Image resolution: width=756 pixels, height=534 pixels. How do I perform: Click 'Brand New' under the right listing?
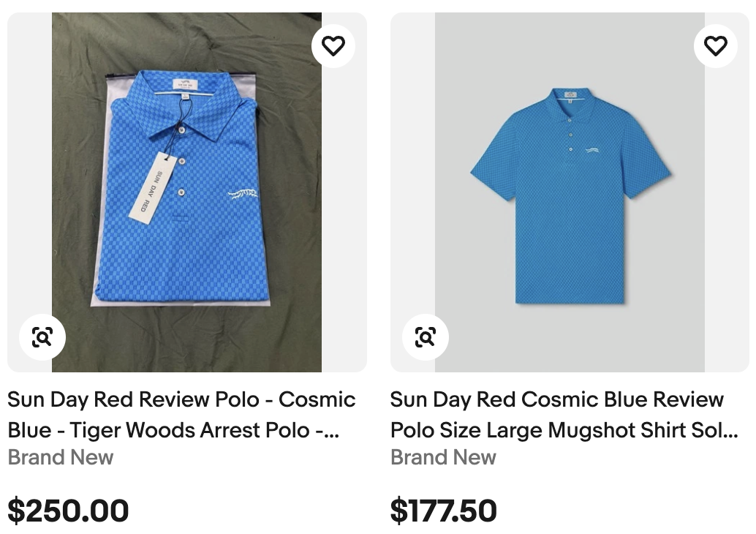point(443,458)
